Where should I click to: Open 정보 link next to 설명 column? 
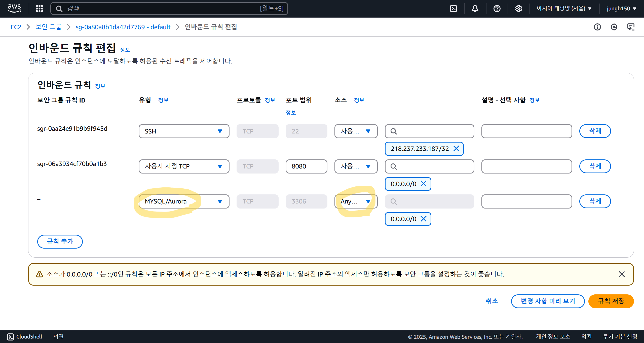(535, 100)
